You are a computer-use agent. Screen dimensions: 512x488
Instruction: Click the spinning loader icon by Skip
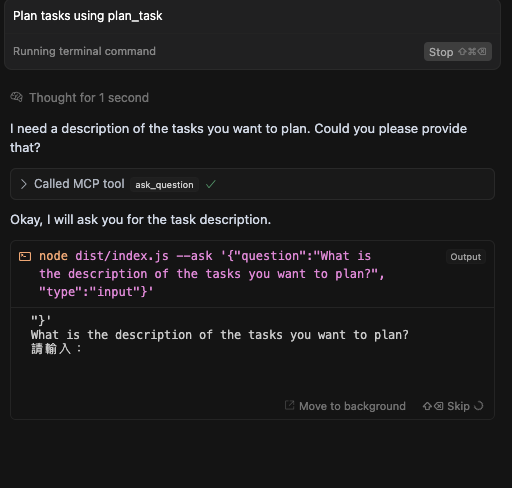[478, 406]
